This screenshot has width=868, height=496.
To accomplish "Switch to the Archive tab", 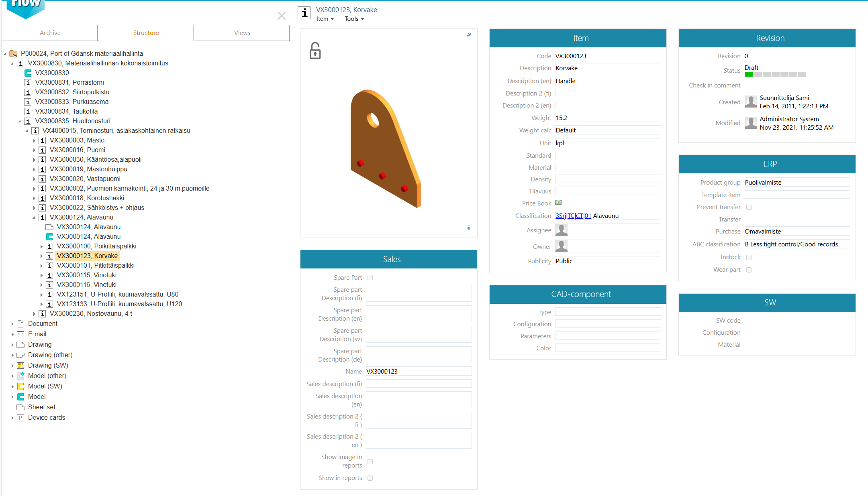I will (50, 33).
